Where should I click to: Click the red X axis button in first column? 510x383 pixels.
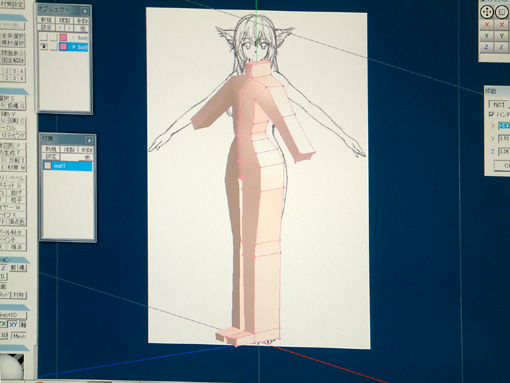pyautogui.click(x=487, y=25)
